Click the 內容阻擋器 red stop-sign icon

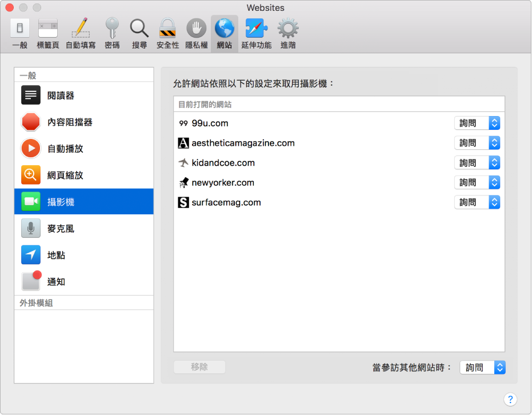point(31,122)
